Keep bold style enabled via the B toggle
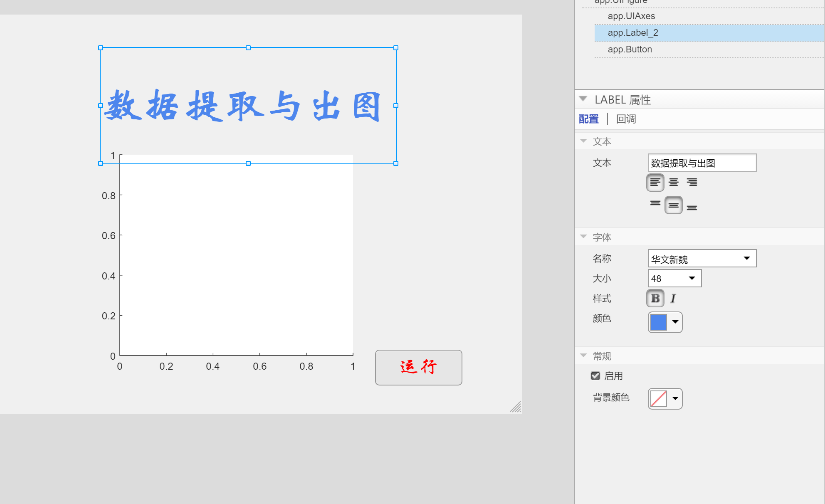Viewport: 825px width, 504px height. (655, 298)
